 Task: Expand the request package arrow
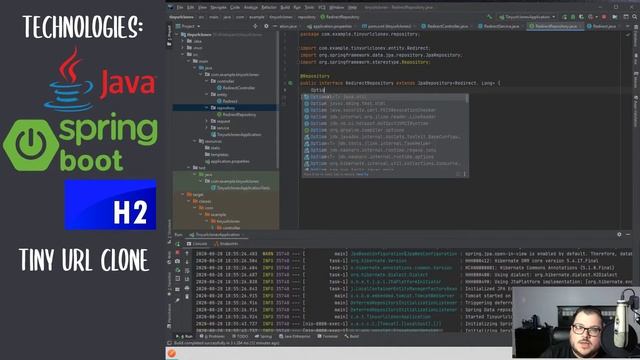point(207,121)
